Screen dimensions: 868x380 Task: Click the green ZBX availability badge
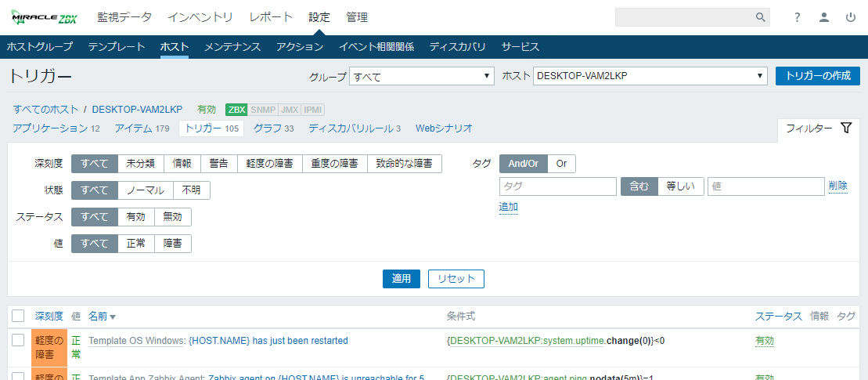pyautogui.click(x=236, y=110)
